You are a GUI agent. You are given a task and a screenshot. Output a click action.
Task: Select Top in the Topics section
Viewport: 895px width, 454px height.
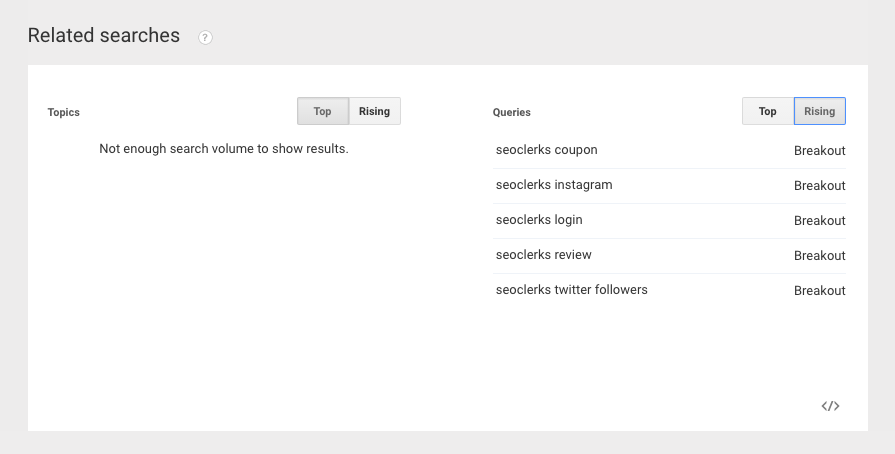[323, 111]
